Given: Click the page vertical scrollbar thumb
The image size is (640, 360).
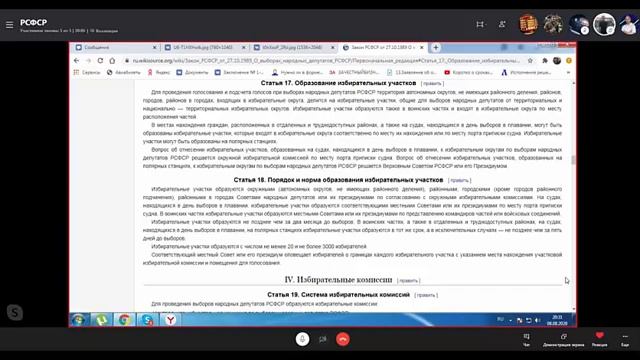Looking at the screenshot, I should [x=573, y=160].
